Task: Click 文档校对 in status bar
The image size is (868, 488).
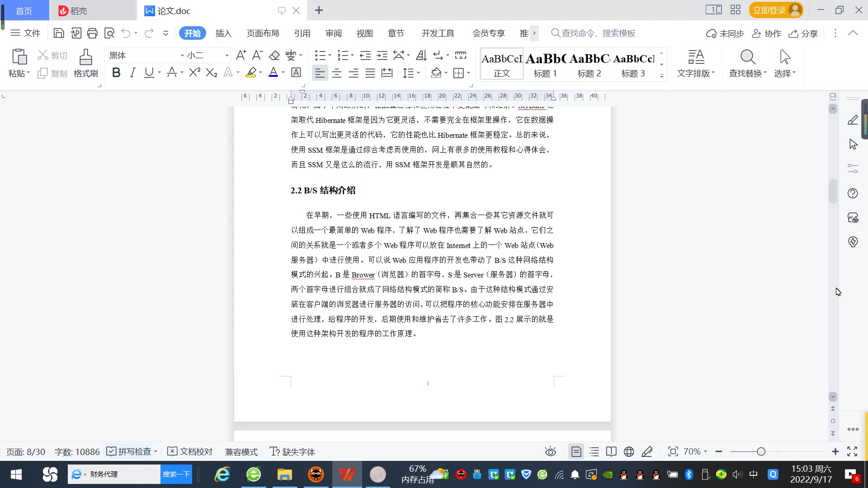Action: pyautogui.click(x=190, y=451)
